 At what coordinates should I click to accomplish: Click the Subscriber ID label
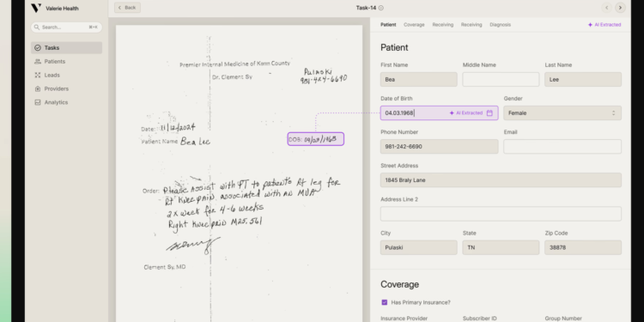pos(480,319)
